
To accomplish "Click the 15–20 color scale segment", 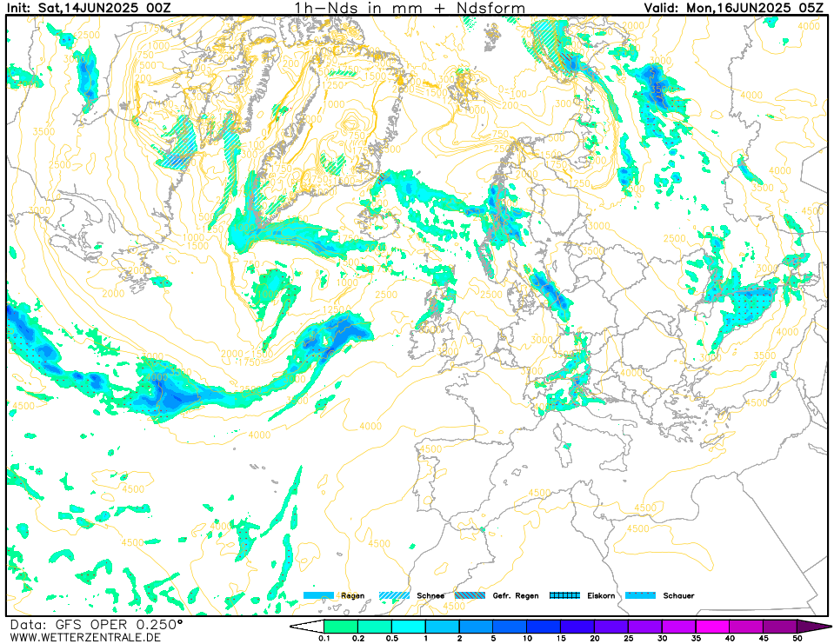I will pyautogui.click(x=577, y=627).
